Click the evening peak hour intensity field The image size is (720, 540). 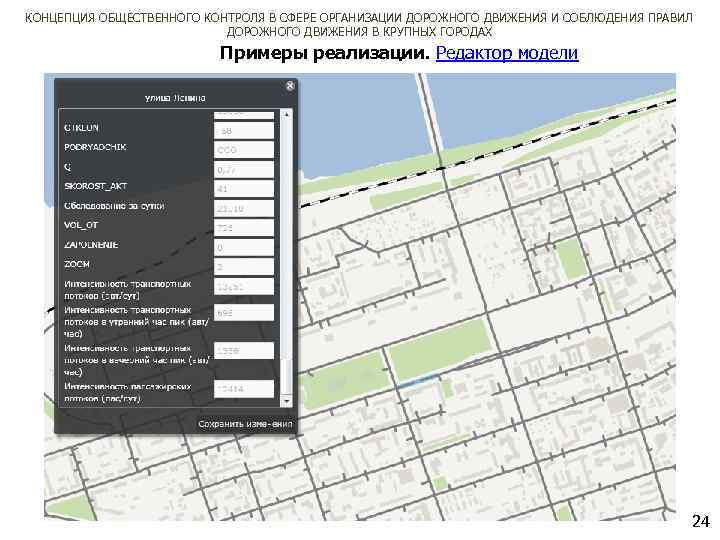(x=244, y=351)
